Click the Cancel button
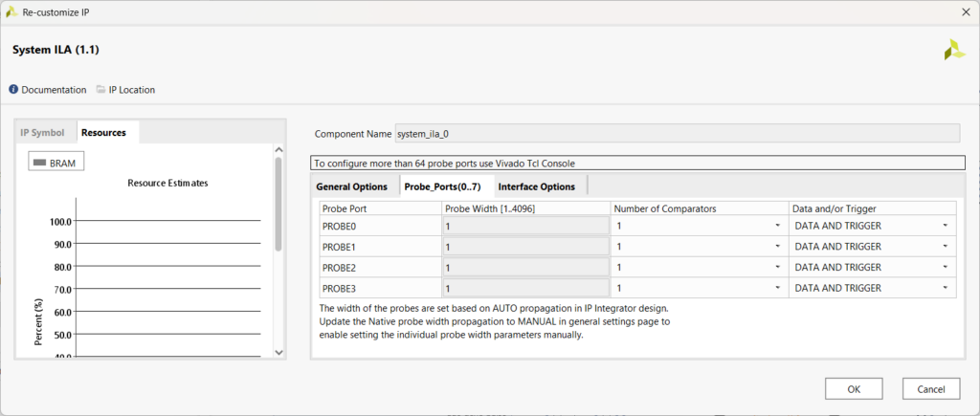 point(930,388)
